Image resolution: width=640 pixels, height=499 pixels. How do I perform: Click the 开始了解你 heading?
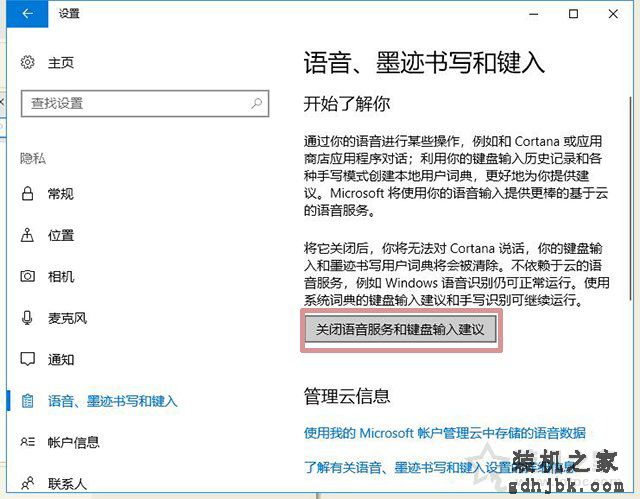[x=347, y=104]
